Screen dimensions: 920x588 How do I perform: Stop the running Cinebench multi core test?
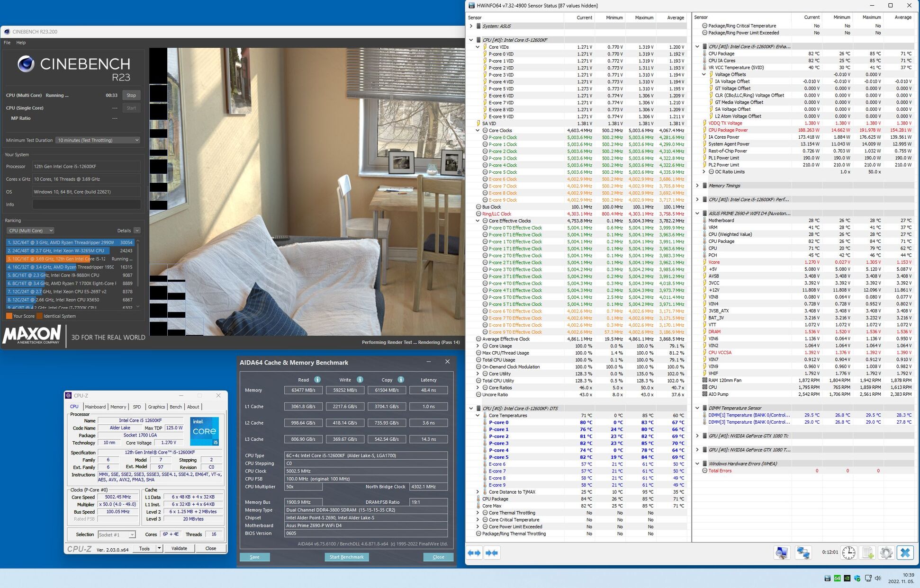coord(131,95)
